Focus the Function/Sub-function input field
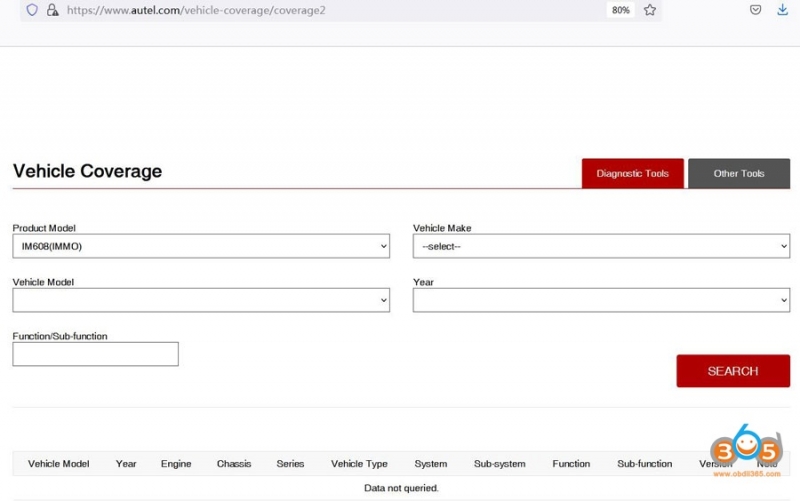The width and height of the screenshot is (800, 501). [95, 354]
